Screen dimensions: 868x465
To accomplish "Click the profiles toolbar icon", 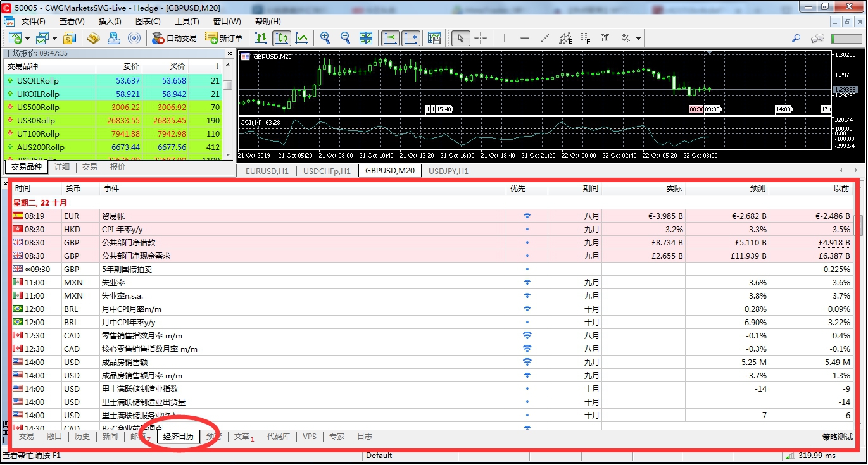I will 43,39.
